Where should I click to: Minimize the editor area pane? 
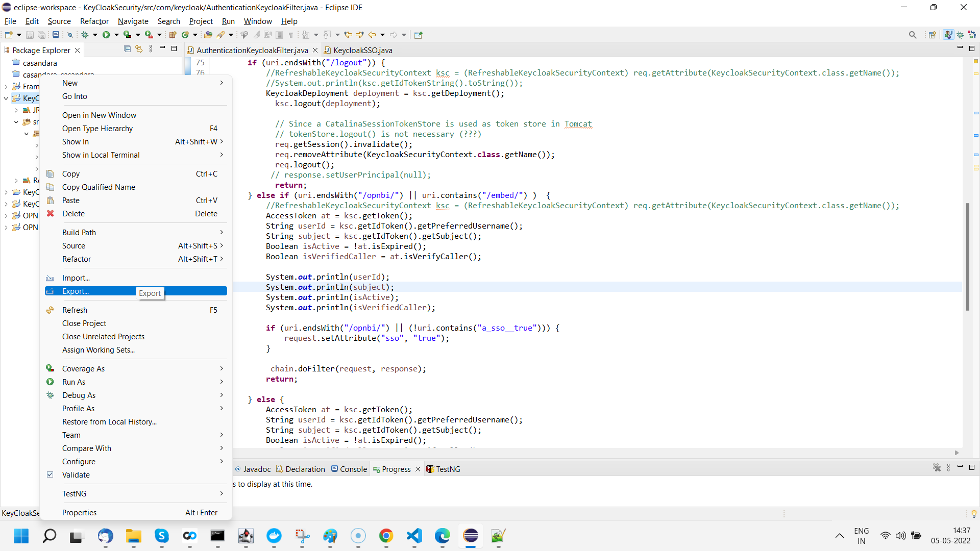point(960,48)
